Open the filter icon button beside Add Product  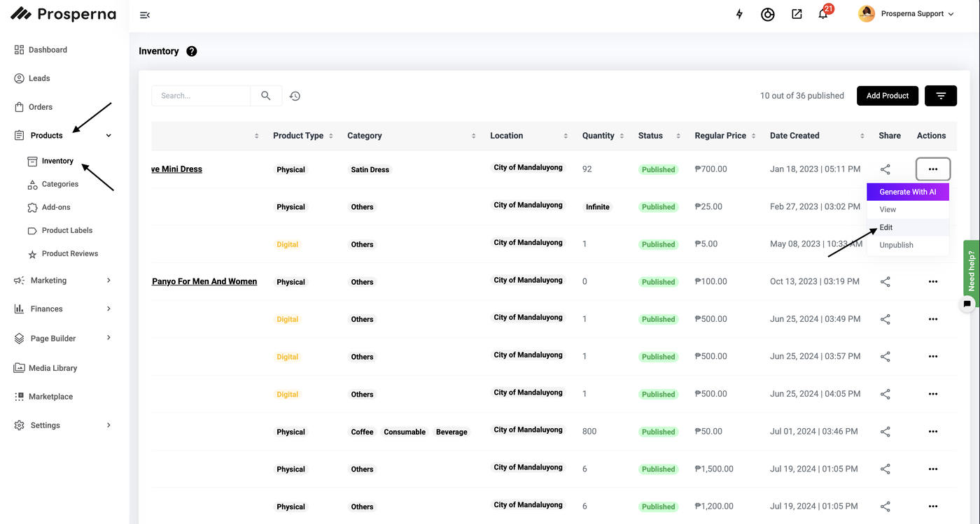[x=940, y=96]
